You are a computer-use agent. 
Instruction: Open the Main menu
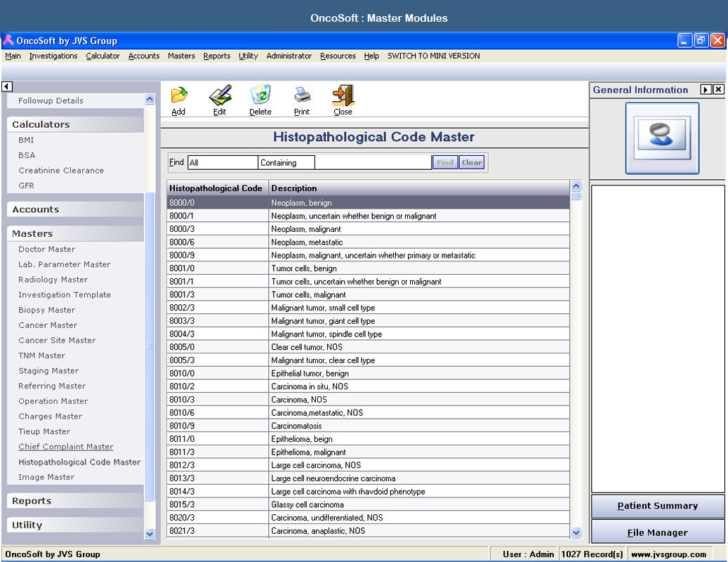(x=13, y=55)
